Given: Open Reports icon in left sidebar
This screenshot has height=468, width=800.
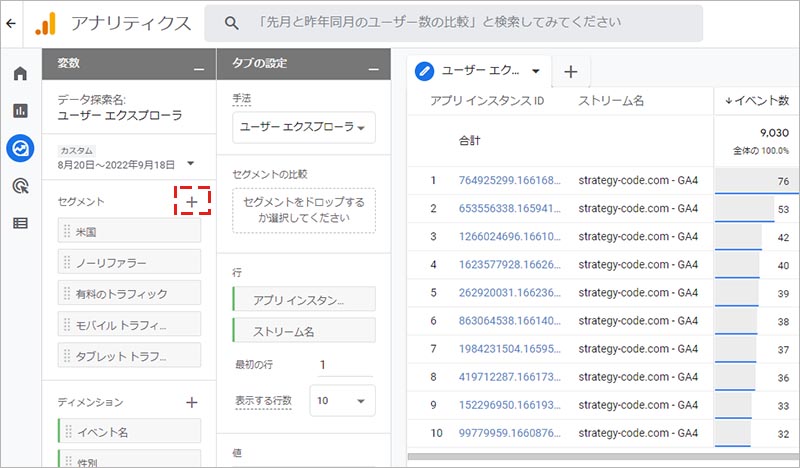Looking at the screenshot, I should [19, 110].
